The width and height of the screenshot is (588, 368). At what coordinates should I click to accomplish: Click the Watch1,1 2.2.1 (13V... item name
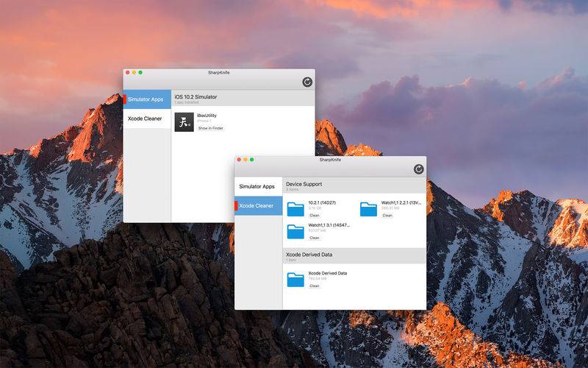click(401, 202)
